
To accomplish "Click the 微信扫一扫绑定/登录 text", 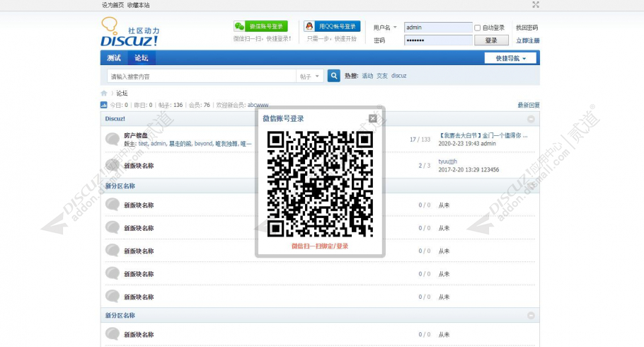I will (320, 246).
